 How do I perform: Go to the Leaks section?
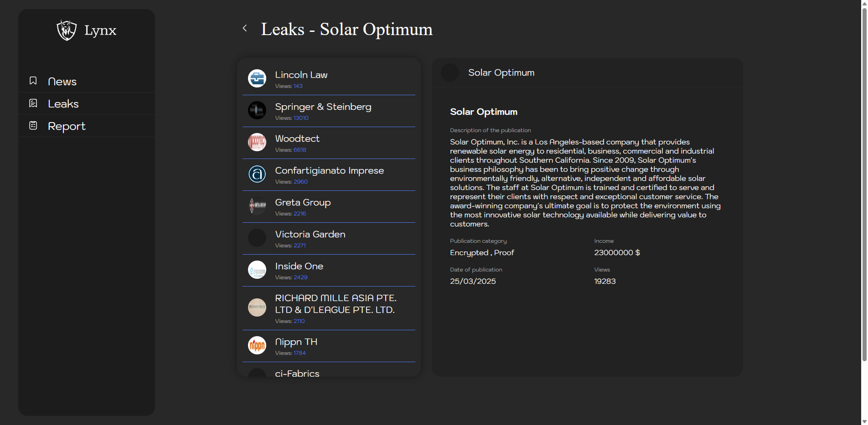[x=63, y=104]
